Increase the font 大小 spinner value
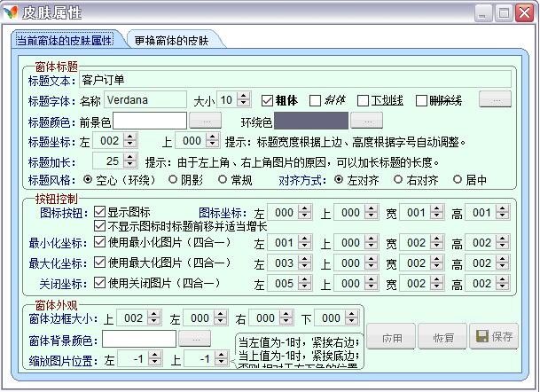The width and height of the screenshot is (540, 392). click(x=245, y=96)
